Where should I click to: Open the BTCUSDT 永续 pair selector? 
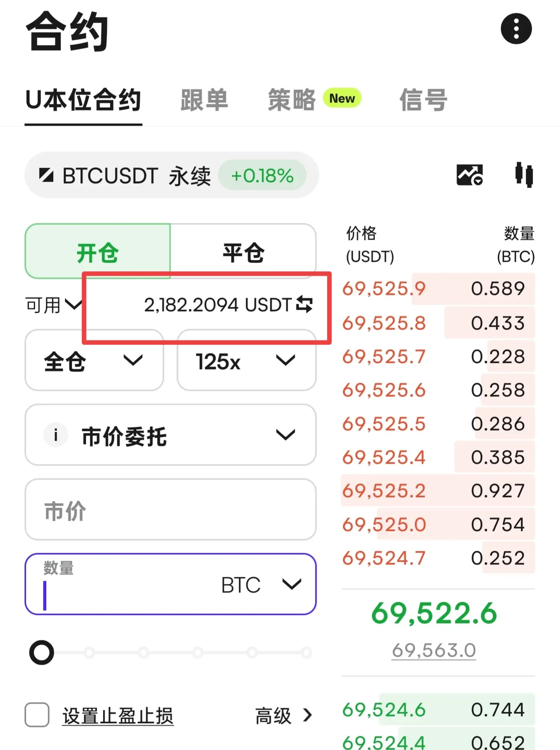[171, 175]
